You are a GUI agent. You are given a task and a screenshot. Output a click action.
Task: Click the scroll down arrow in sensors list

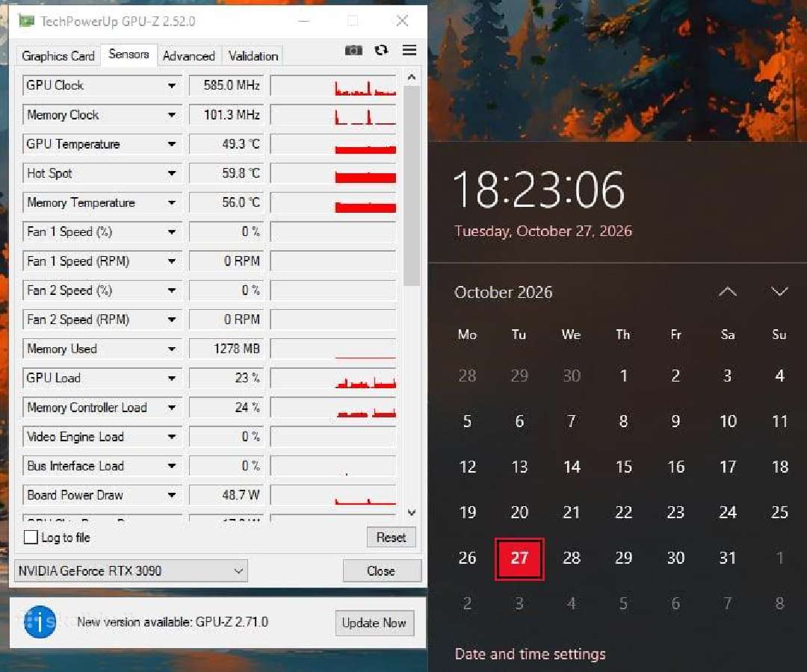pos(411,512)
